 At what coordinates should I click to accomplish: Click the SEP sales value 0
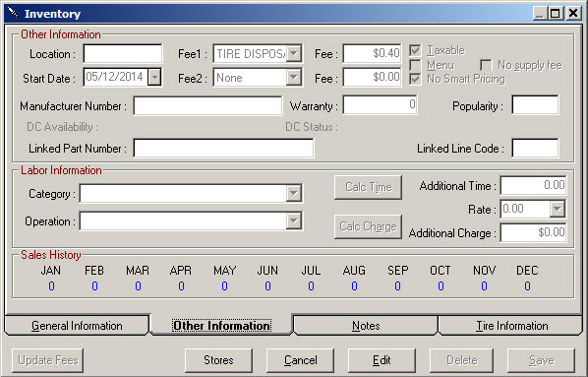click(397, 286)
